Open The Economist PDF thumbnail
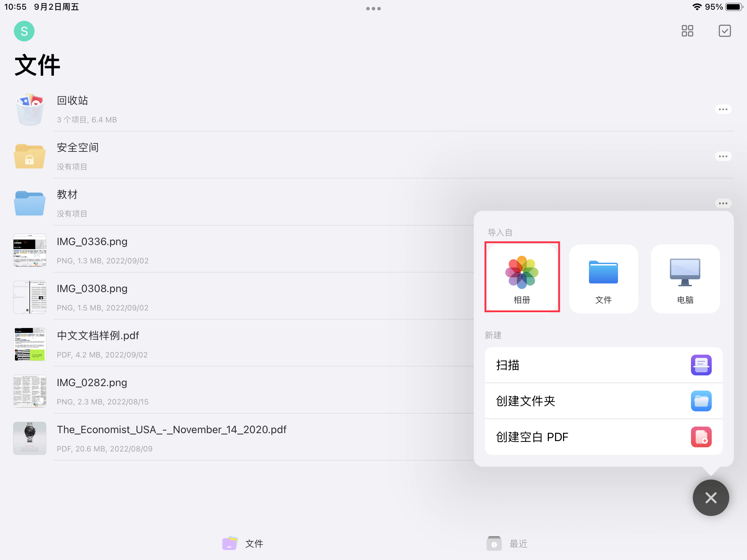Image resolution: width=747 pixels, height=560 pixels. (x=30, y=438)
